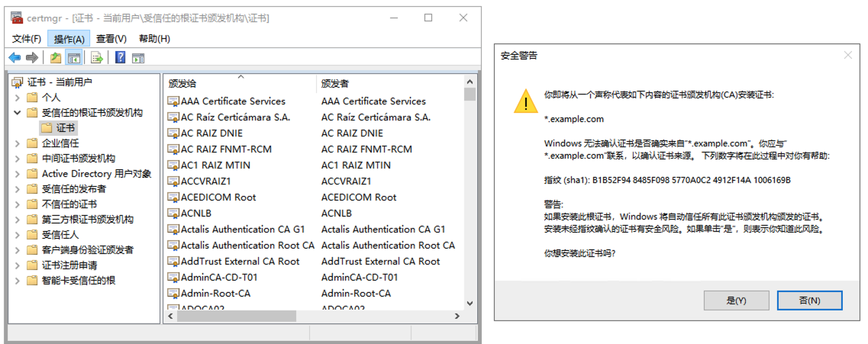This screenshot has width=868, height=344.
Task: Select the AAA Certificate Services certificate icon
Action: (x=173, y=101)
